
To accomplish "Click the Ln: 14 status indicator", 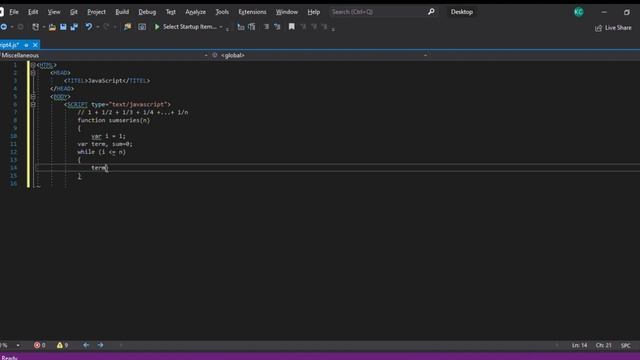I will tap(579, 345).
